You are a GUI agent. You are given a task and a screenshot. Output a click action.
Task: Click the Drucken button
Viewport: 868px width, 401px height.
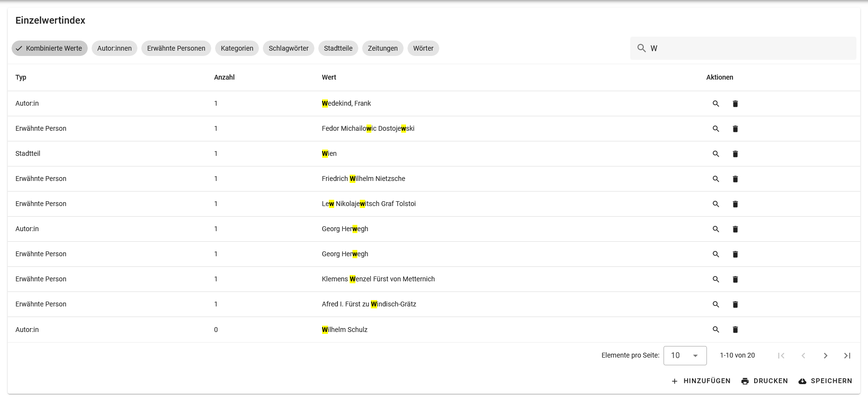(764, 381)
